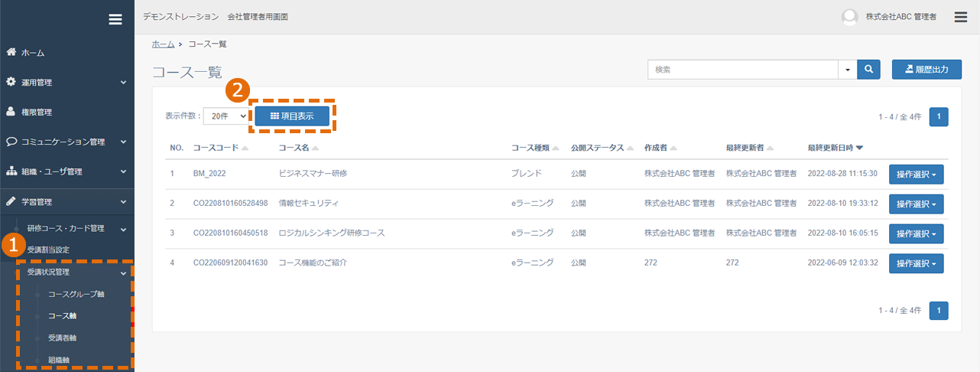This screenshot has height=372, width=980.
Task: Click course name コース機能のご紹介
Action: (313, 263)
